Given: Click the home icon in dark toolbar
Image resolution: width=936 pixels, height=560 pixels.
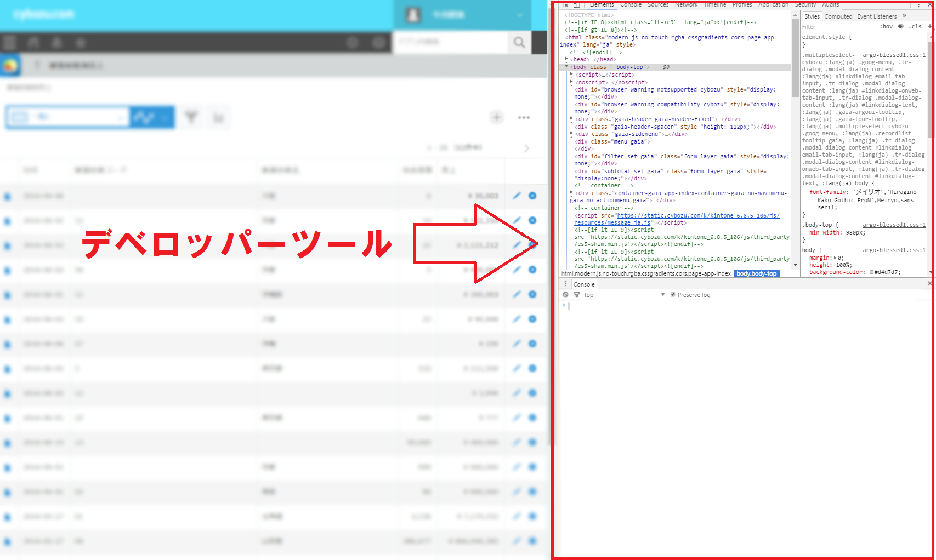Looking at the screenshot, I should coord(33,42).
